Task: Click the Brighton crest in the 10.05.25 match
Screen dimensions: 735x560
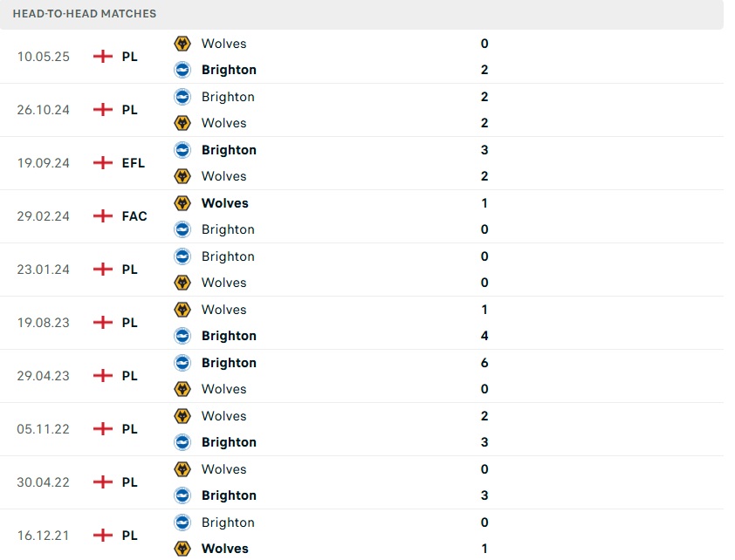Action: tap(182, 70)
